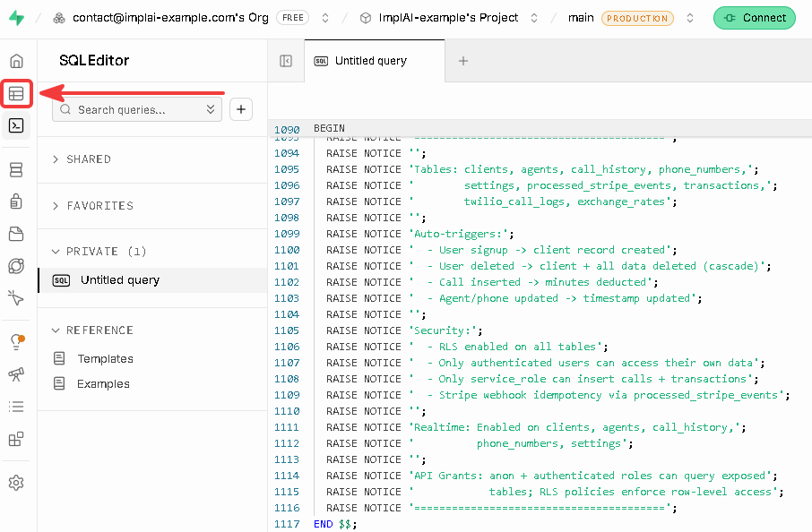The height and width of the screenshot is (532, 812).
Task: Click line number 1117 in gutter
Action: (x=287, y=524)
